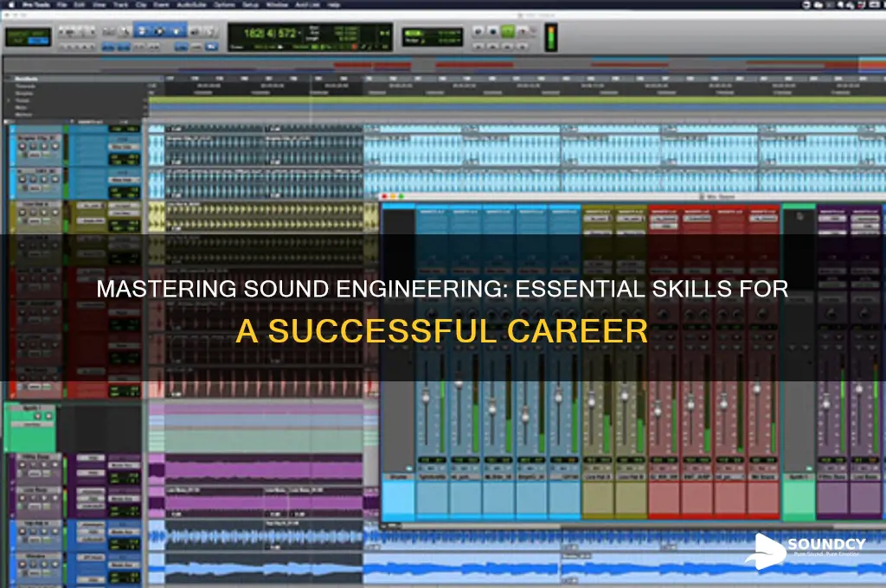This screenshot has width=886, height=588.
Task: Click the first purple mixer channel fader
Action: pos(826,402)
